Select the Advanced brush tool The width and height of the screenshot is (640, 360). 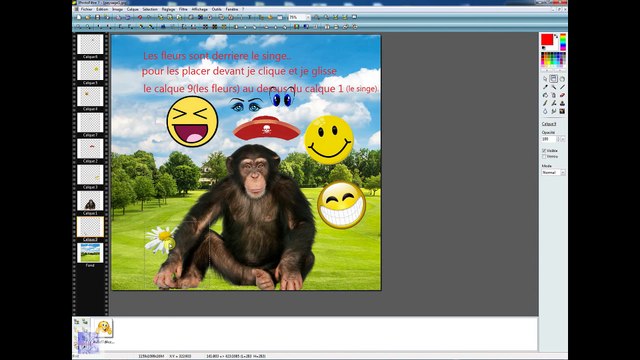tap(553, 103)
